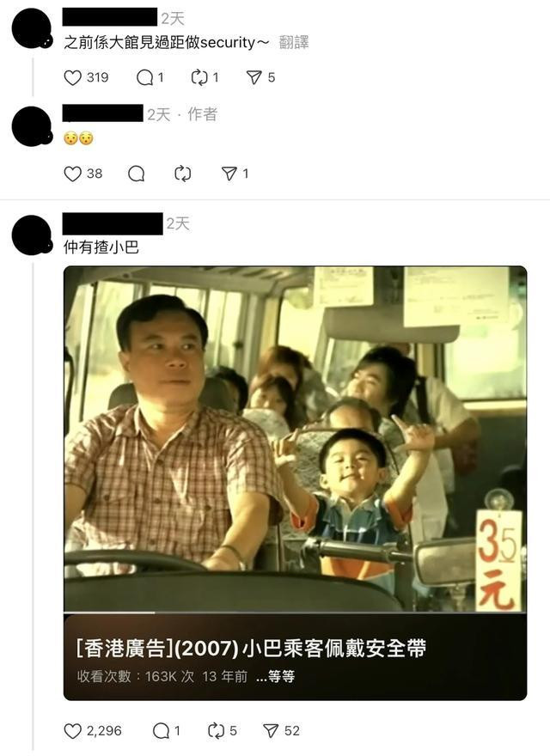Open the author's profile avatar
The image size is (550, 756).
tap(32, 125)
